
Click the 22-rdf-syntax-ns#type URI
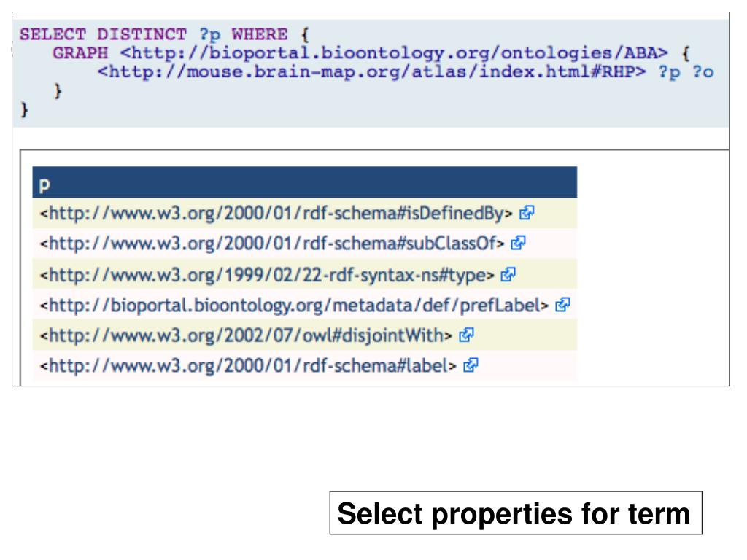pyautogui.click(x=267, y=275)
